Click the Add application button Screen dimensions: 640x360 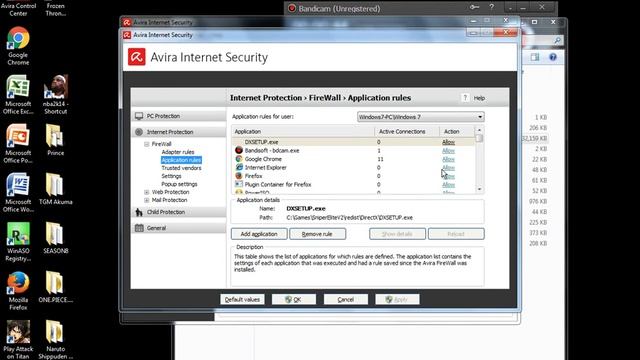[x=259, y=234]
